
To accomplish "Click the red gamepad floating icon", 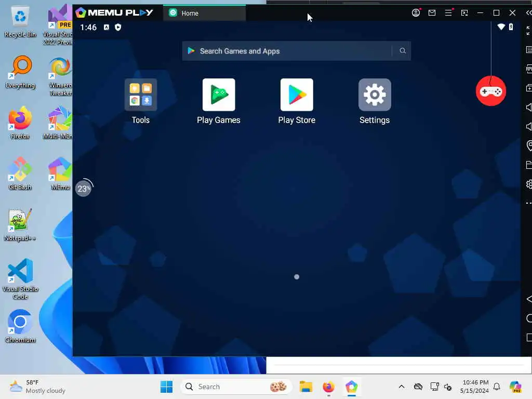I will point(490,91).
